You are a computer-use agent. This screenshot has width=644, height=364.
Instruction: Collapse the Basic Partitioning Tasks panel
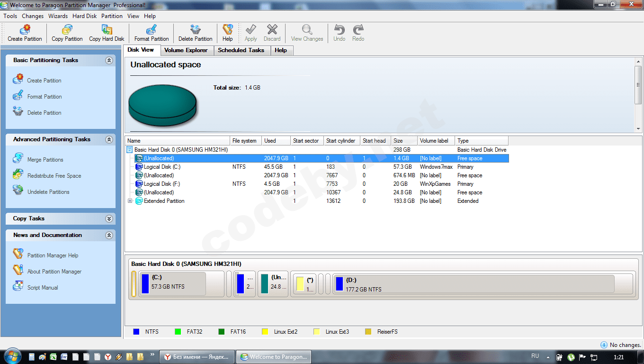pos(109,60)
